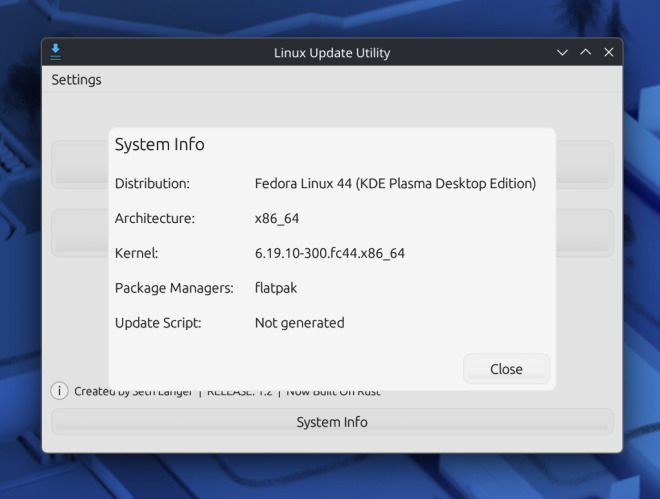Close the Linux Update Utility window
The width and height of the screenshot is (660, 499).
pos(609,52)
